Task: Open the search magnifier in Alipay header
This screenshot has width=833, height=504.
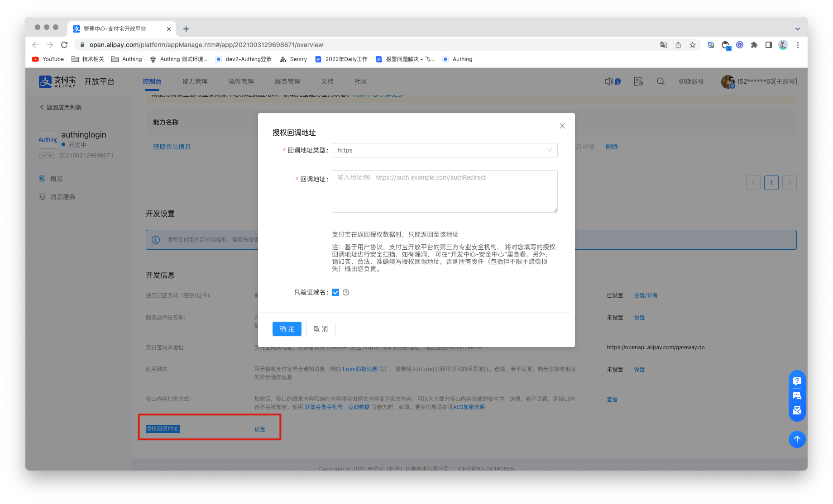Action: click(661, 81)
